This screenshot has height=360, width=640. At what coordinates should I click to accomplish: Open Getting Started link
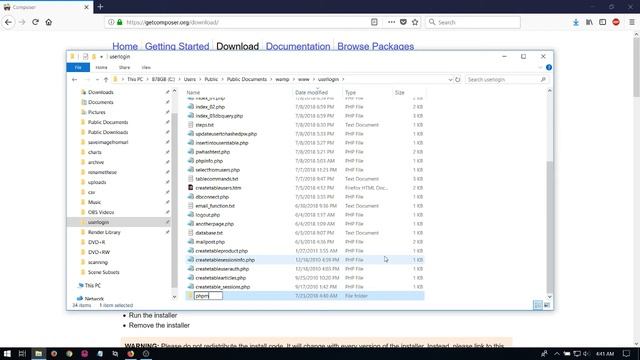[177, 46]
